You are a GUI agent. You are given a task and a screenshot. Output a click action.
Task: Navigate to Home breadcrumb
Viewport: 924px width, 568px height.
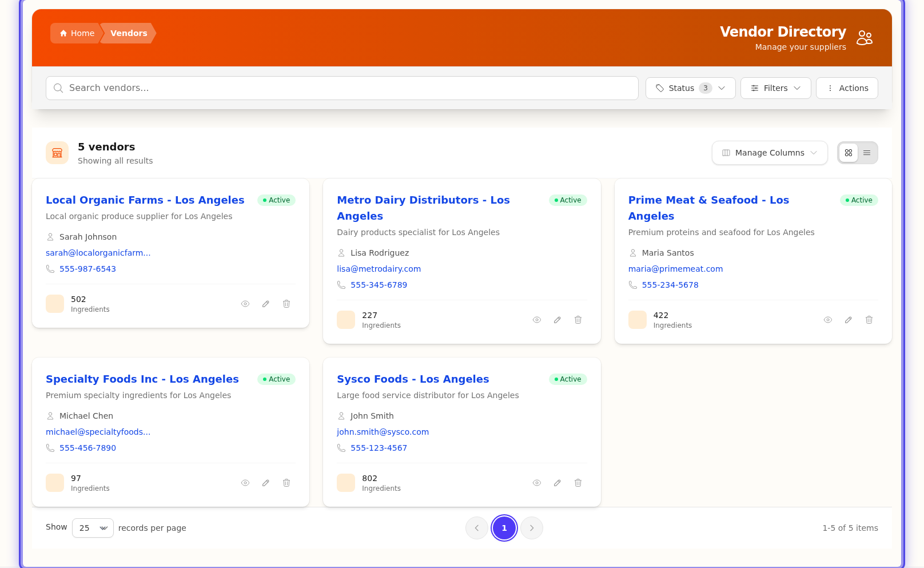tap(76, 33)
